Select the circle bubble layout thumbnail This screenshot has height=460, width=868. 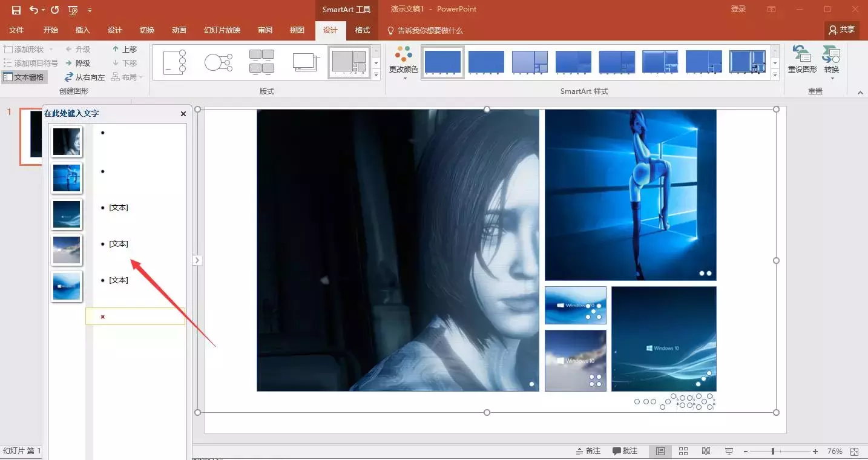[219, 62]
